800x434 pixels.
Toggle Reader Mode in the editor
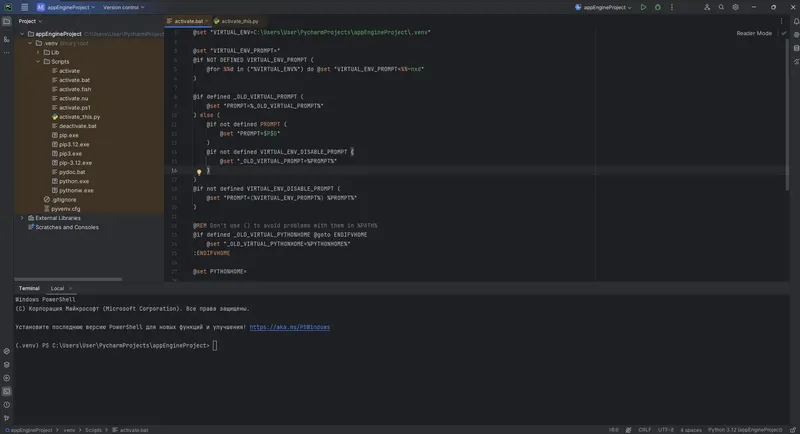click(x=754, y=33)
